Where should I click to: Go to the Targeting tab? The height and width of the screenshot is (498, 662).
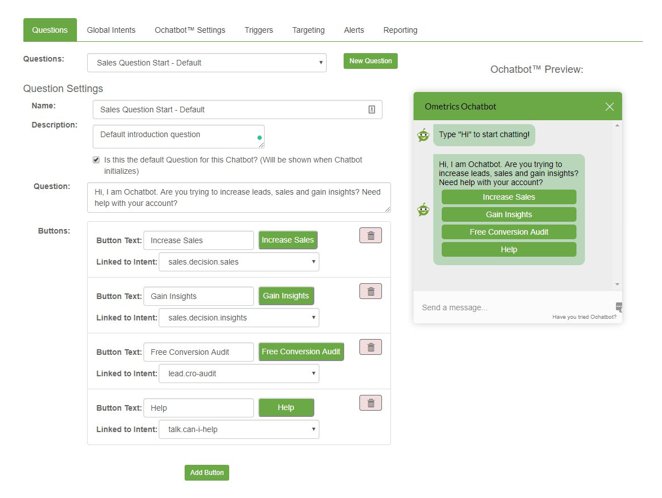308,30
